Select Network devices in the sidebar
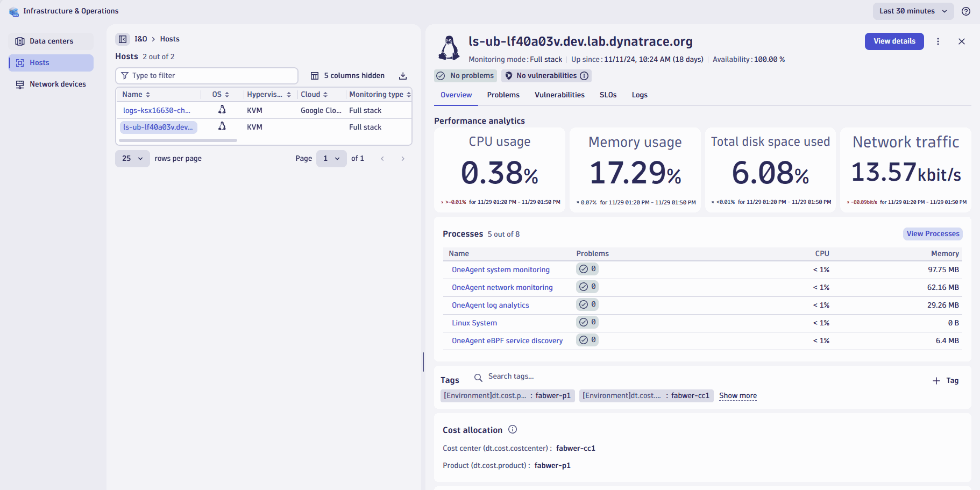 point(52,84)
